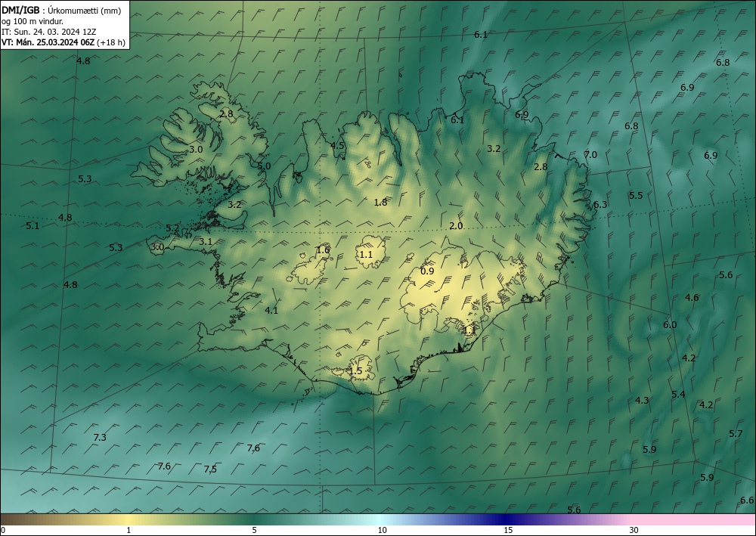Viewport: 756px width, 536px height.
Task: Click the '(+18 h)' forecast offset text
Action: click(x=111, y=42)
